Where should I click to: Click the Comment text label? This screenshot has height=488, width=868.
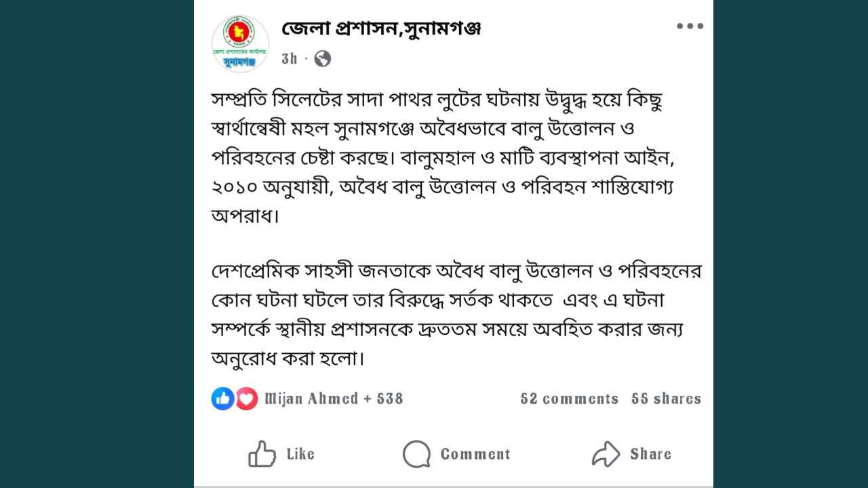pyautogui.click(x=475, y=454)
